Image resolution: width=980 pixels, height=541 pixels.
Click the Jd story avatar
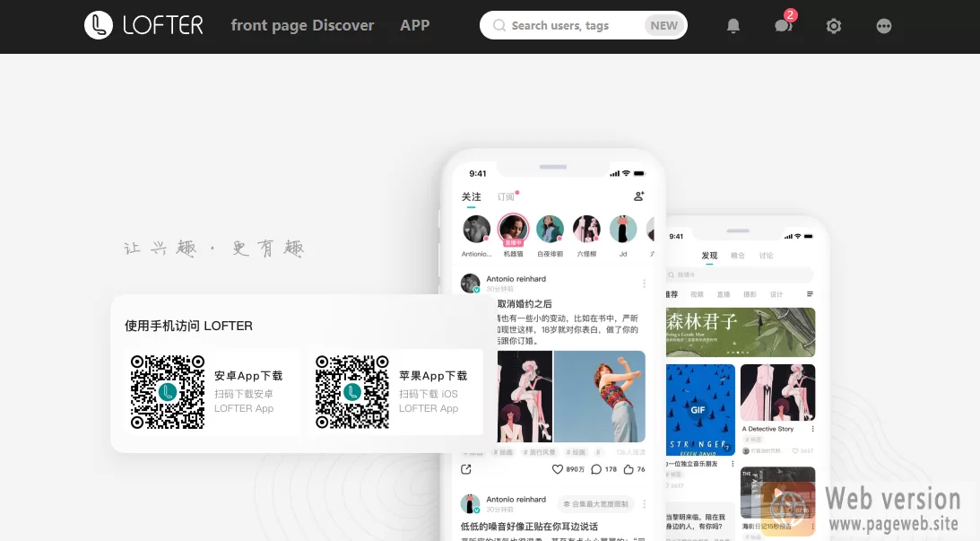tap(623, 229)
